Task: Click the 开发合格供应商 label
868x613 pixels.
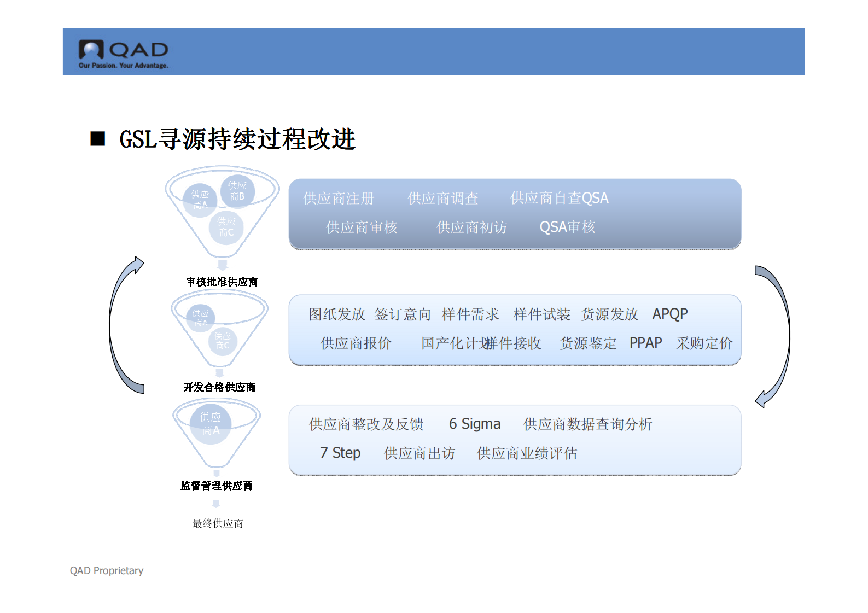Action: (219, 387)
